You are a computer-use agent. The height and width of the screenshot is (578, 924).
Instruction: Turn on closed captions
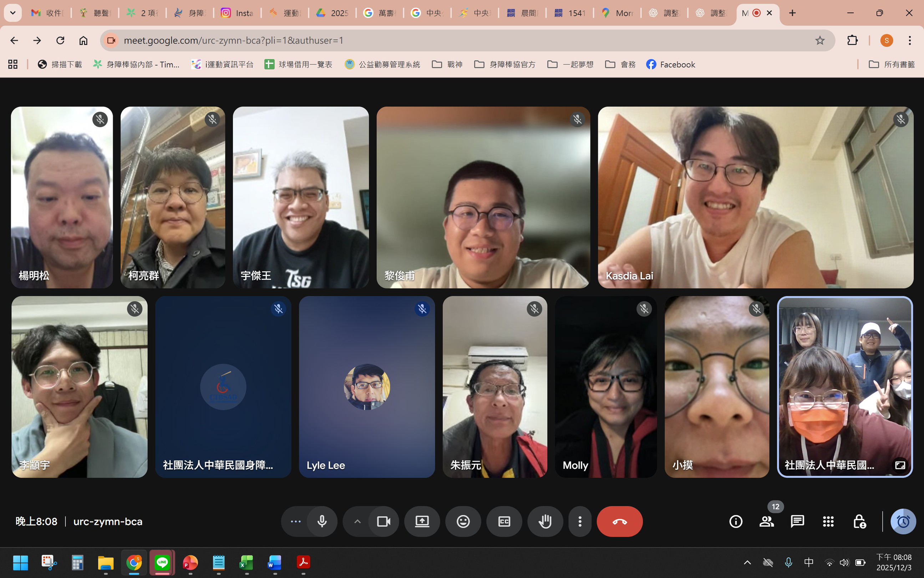[504, 522]
